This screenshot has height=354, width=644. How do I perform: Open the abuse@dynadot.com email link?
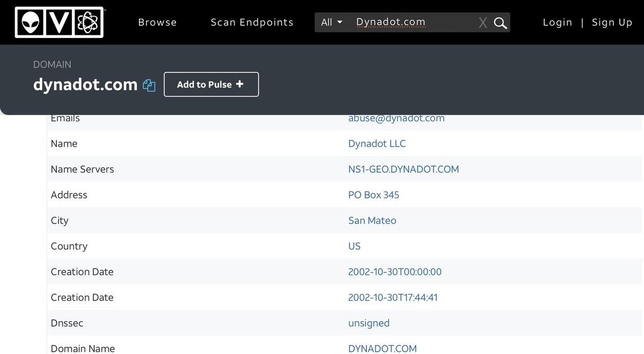point(396,119)
